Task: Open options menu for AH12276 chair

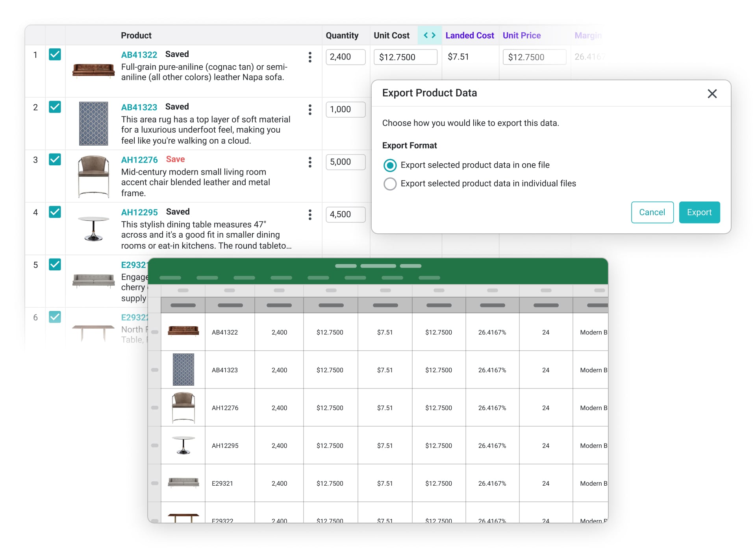Action: [310, 162]
